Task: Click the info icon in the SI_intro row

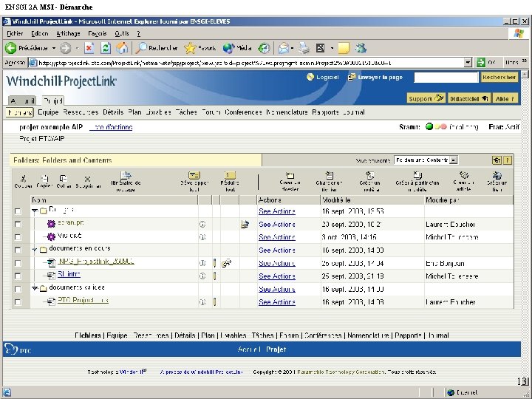Action: click(x=202, y=276)
